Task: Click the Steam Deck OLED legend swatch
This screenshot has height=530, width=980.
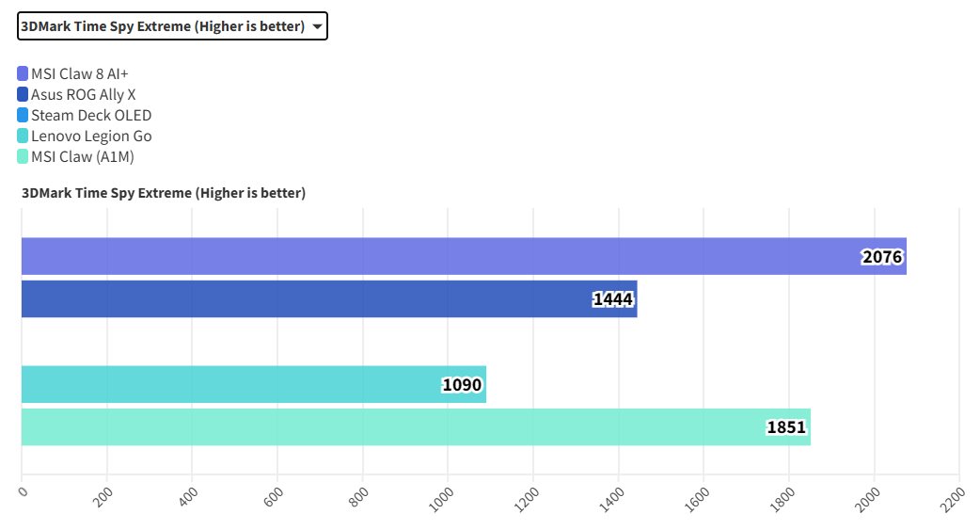Action: (23, 115)
